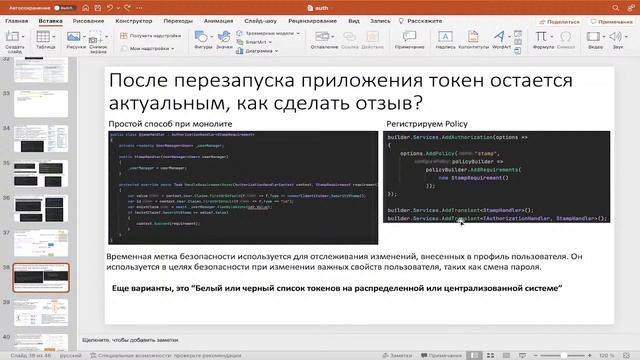Click the Redo arrow icon
Screen dimensions: 640x360
(127, 8)
